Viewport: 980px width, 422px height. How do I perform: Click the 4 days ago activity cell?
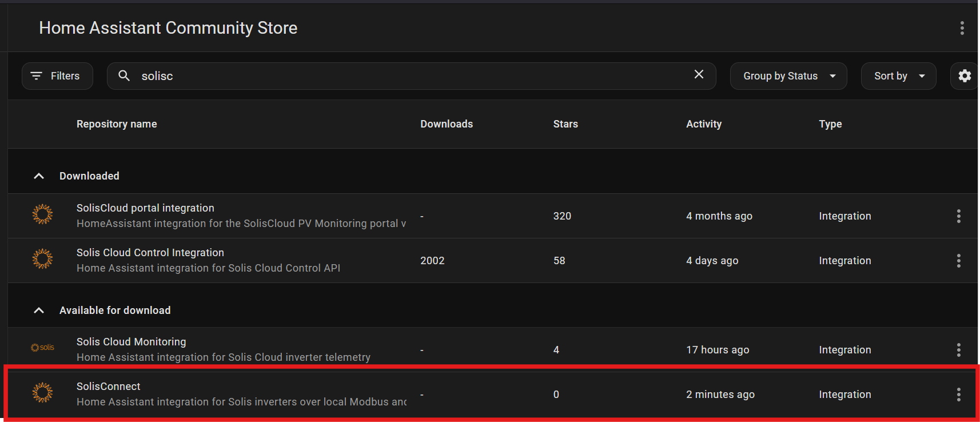(x=712, y=261)
